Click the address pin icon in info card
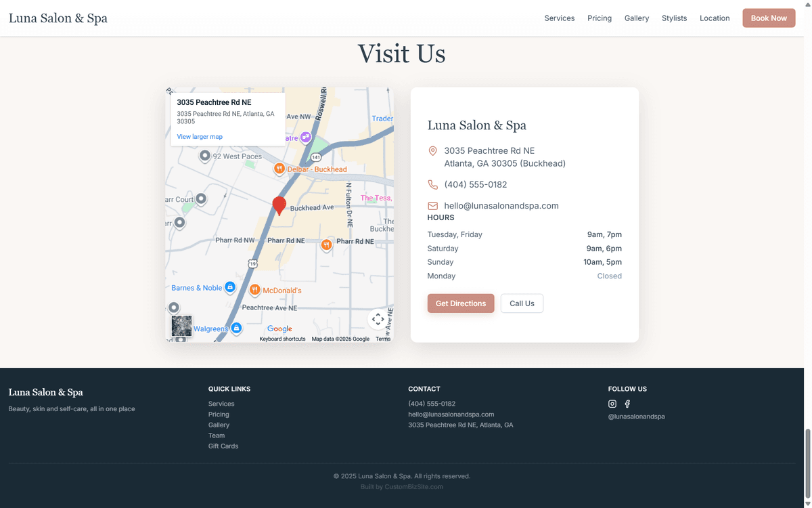This screenshot has height=508, width=812. [x=433, y=151]
